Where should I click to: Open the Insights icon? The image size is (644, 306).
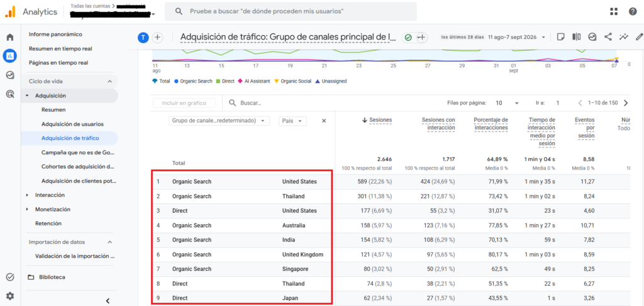(x=592, y=37)
